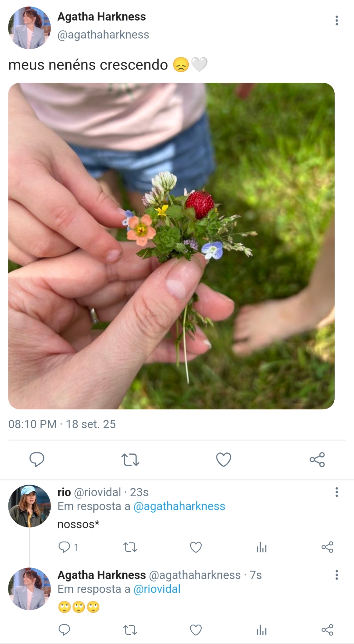The height and width of the screenshot is (644, 354).
Task: Reply to Agatha's eye-roll emoji comment
Action: [64, 630]
